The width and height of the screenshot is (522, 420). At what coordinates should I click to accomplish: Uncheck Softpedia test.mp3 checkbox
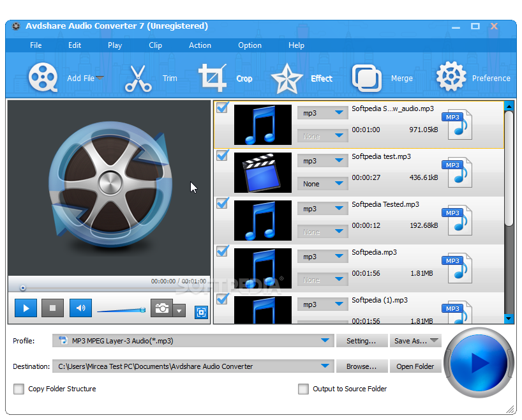[222, 155]
